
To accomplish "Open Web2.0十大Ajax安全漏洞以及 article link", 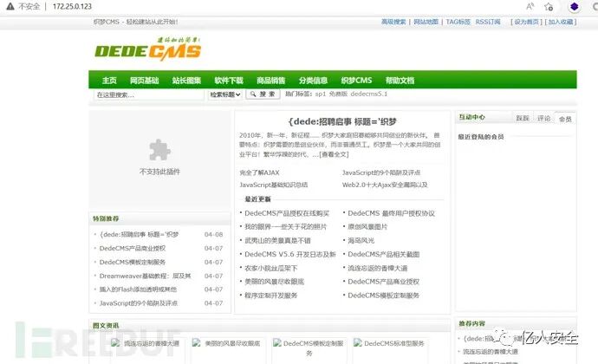I will click(x=385, y=185).
